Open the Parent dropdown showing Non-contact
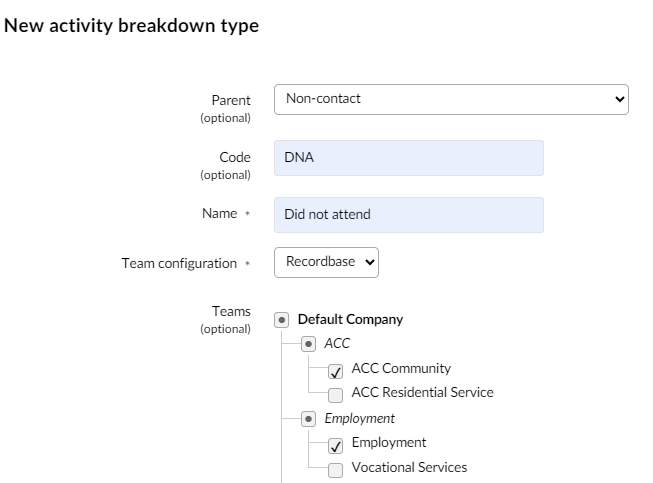 (x=451, y=100)
